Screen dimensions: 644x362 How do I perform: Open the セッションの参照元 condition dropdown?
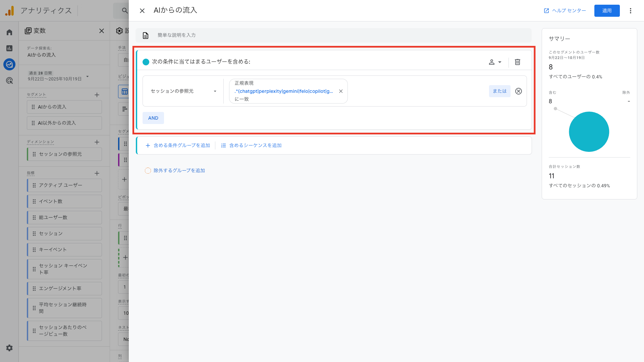(x=183, y=91)
